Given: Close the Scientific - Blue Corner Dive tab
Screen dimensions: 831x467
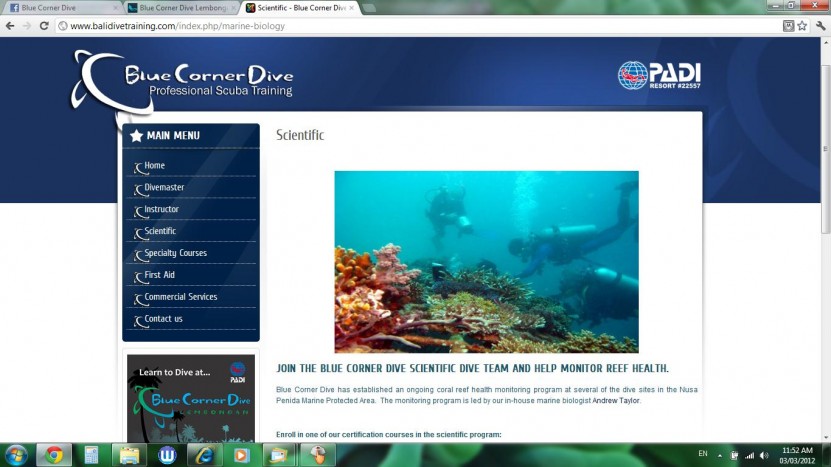Looking at the screenshot, I should (x=351, y=8).
